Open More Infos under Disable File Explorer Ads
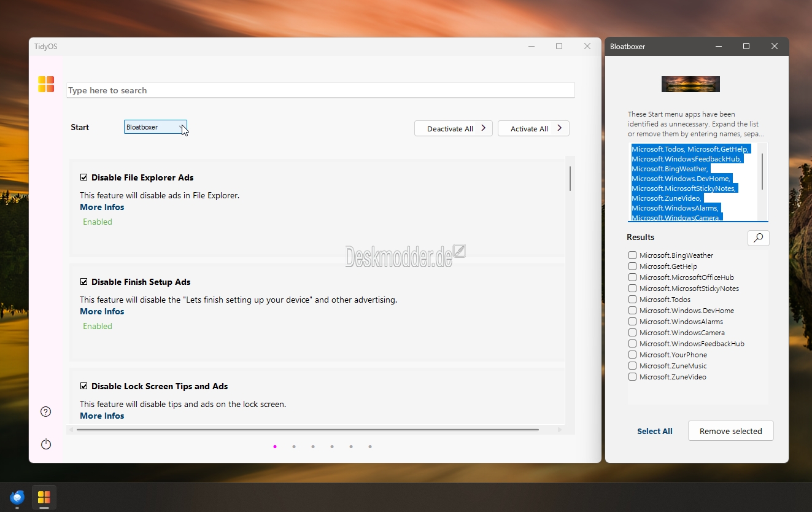Viewport: 812px width, 512px height. click(x=102, y=207)
